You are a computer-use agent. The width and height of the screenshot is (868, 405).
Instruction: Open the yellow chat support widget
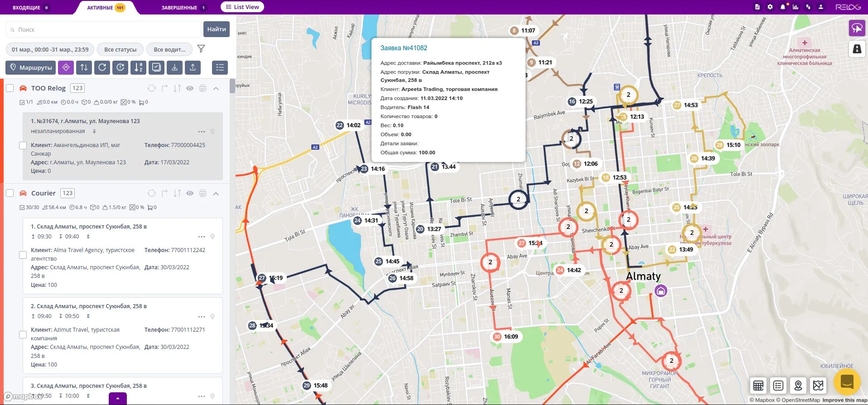coord(847,382)
